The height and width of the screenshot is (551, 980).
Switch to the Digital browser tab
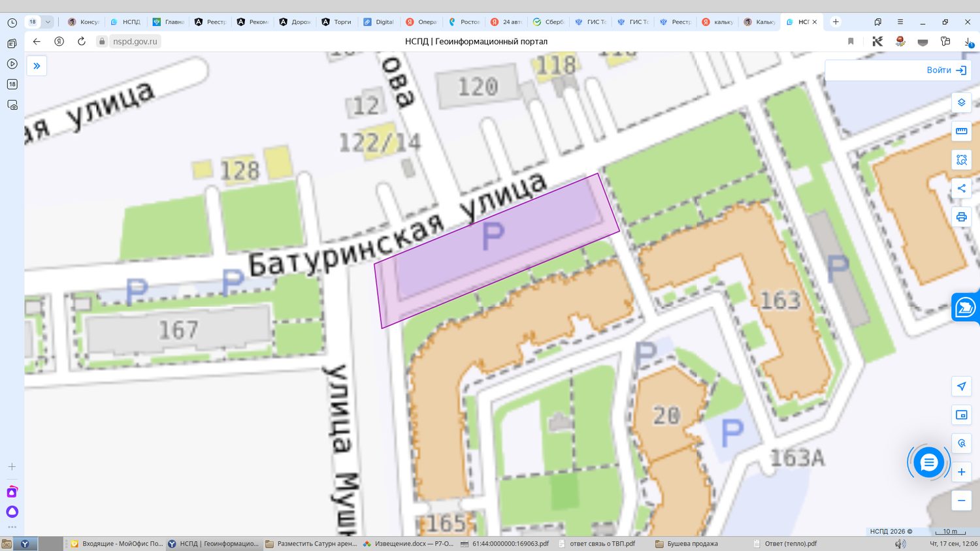pyautogui.click(x=379, y=22)
